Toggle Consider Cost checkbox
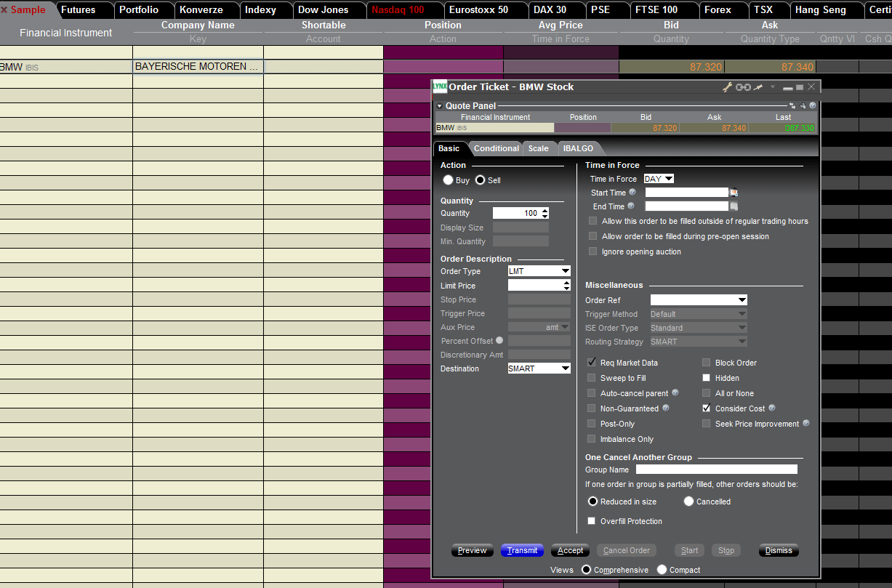This screenshot has height=588, width=892. [x=707, y=408]
